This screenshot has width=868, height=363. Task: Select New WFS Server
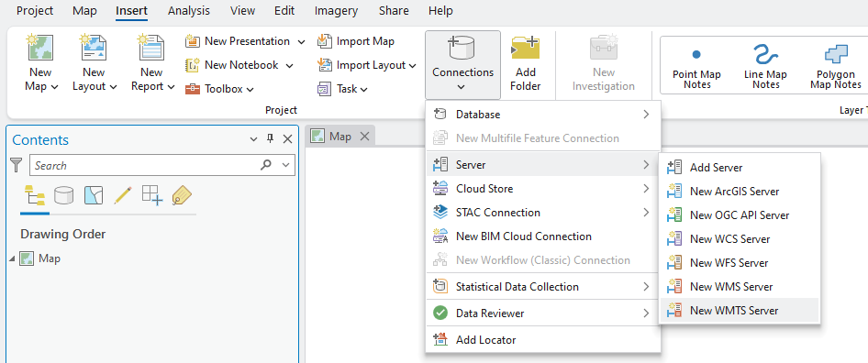pyautogui.click(x=739, y=263)
